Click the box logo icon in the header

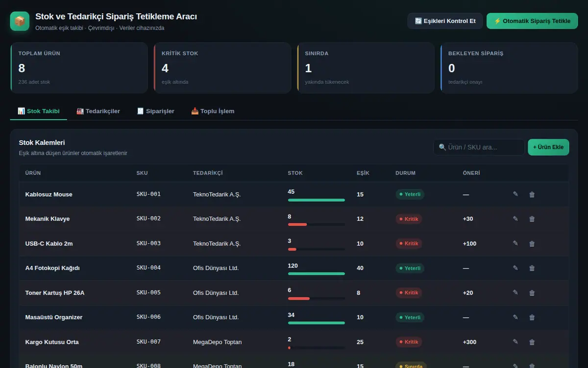pos(20,21)
